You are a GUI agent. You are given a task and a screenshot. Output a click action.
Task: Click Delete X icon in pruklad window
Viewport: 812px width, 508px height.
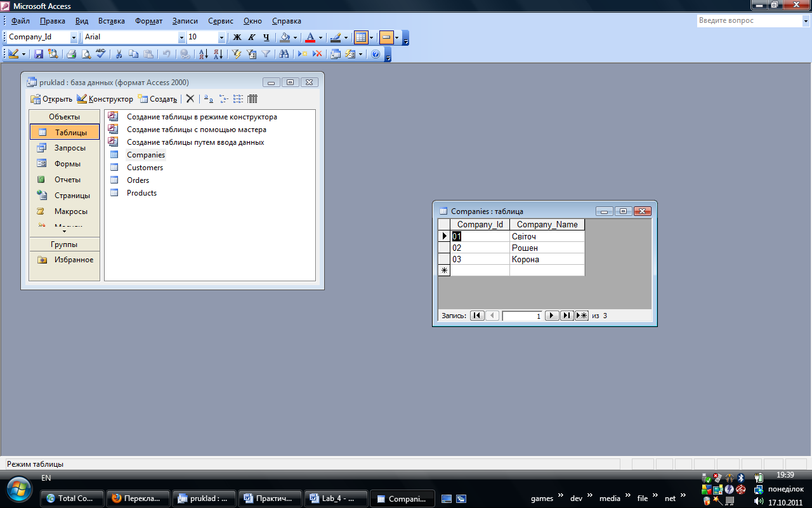pyautogui.click(x=190, y=99)
